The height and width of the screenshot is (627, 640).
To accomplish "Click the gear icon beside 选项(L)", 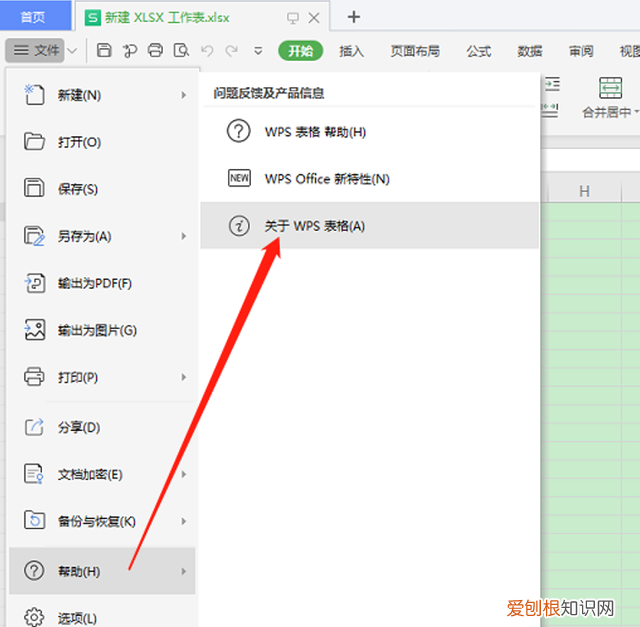I will pyautogui.click(x=34, y=617).
